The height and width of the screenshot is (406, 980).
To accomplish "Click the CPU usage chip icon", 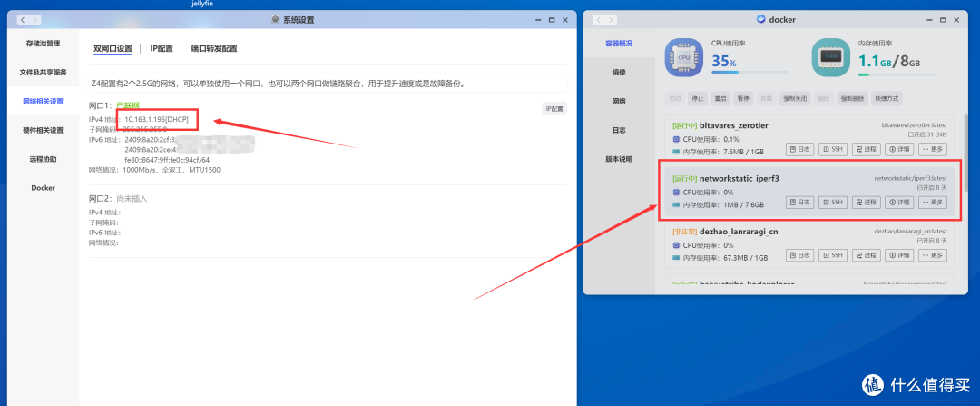I will tap(686, 56).
